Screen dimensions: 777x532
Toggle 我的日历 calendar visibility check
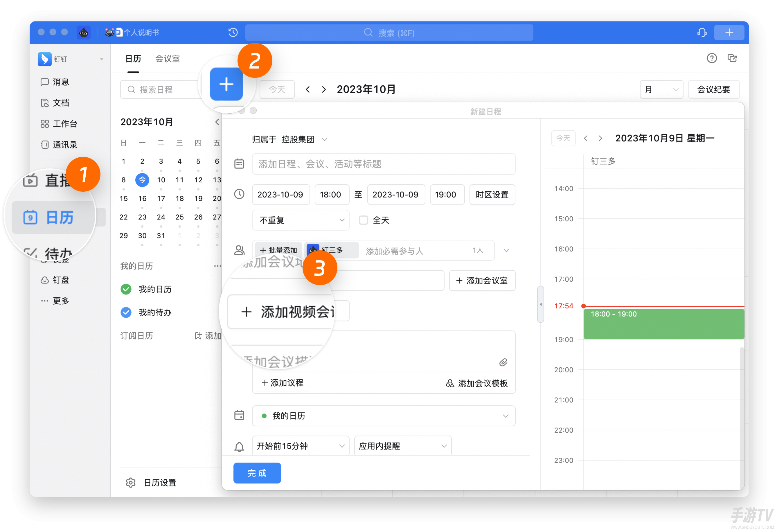[126, 289]
